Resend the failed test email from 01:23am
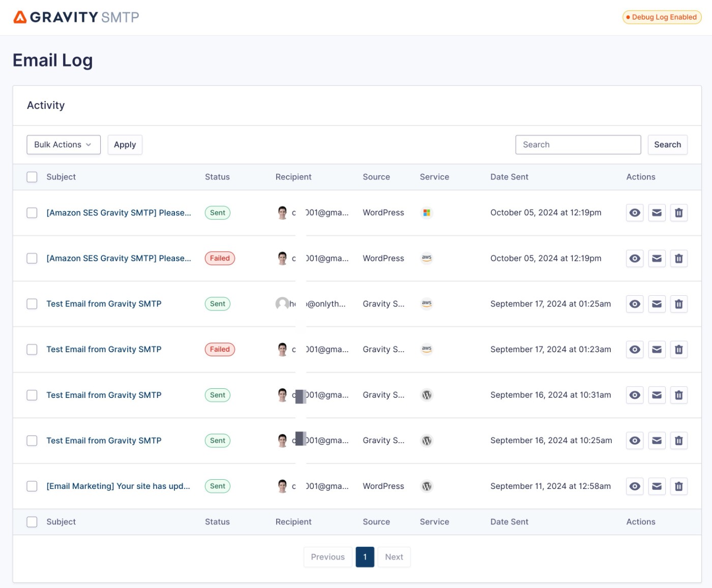 [x=657, y=349]
